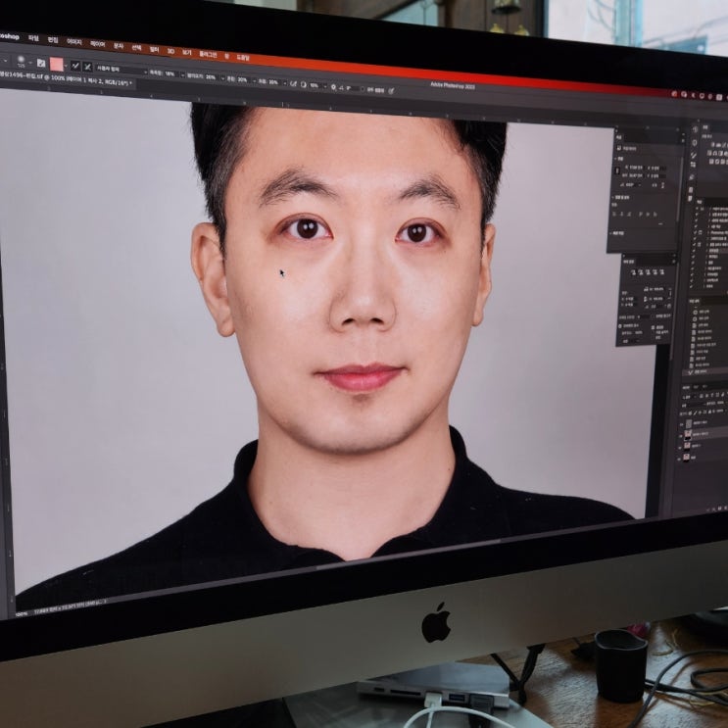
Task: Open the 혼합 (Mix) 20% slider dropdown
Action: [255, 81]
